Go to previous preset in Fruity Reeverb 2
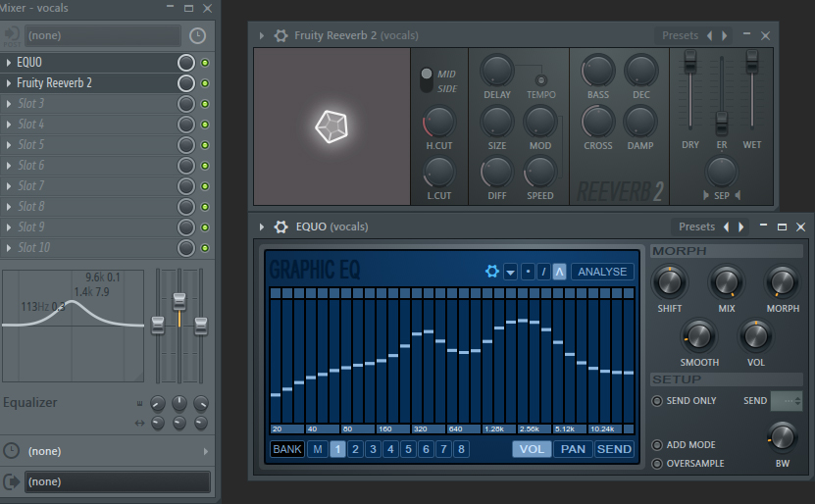 tap(709, 35)
